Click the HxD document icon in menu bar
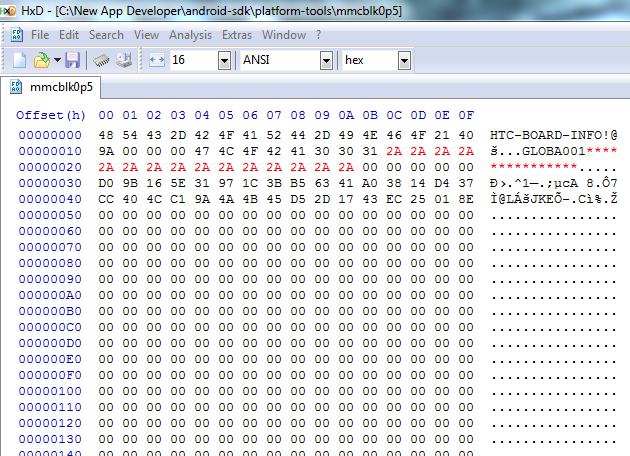This screenshot has width=630, height=456. [x=16, y=35]
